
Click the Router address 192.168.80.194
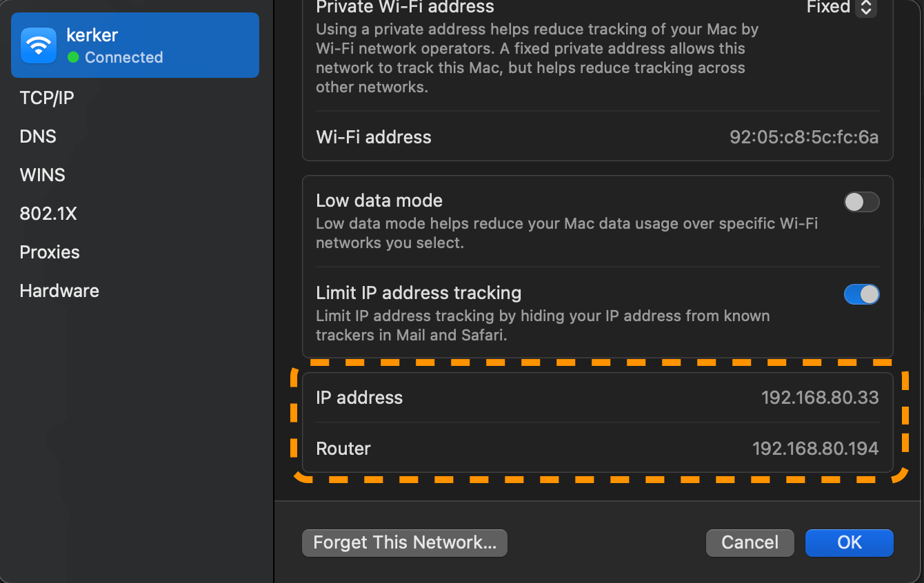(x=815, y=448)
